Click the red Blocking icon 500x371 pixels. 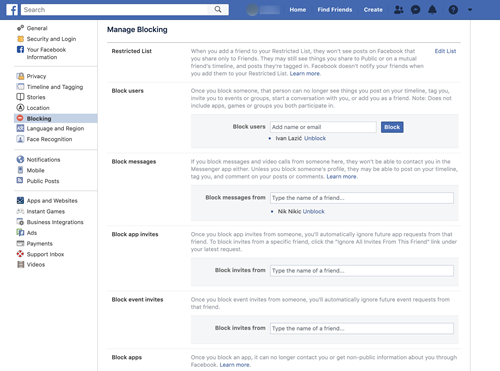[20, 118]
